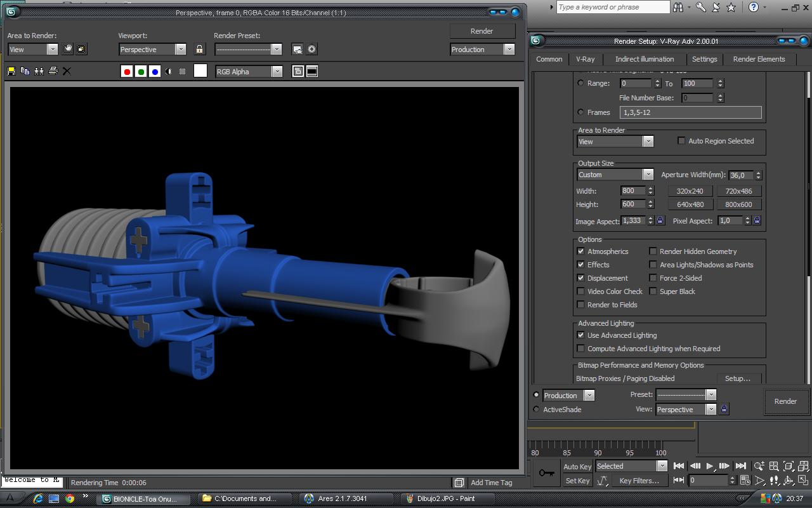Uncheck Use Advanced Lighting checkbox
812x508 pixels.
tap(580, 335)
